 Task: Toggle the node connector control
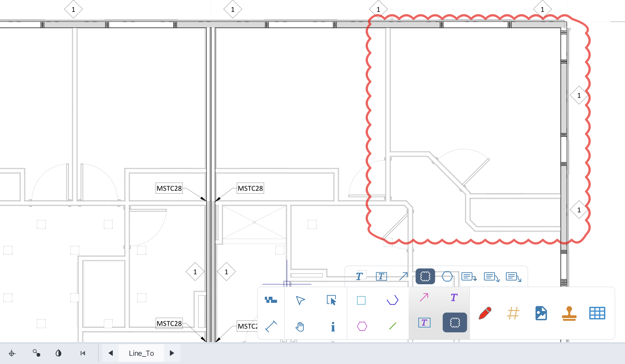pos(36,353)
